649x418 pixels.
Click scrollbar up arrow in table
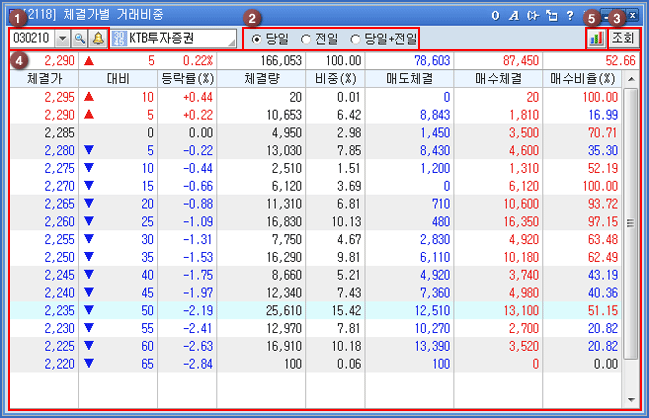pyautogui.click(x=630, y=95)
